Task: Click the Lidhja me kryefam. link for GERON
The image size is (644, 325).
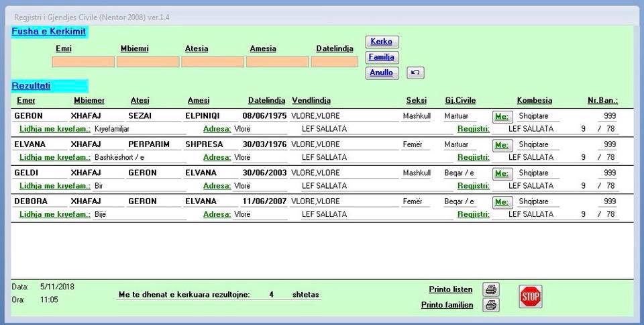Action: [x=55, y=128]
